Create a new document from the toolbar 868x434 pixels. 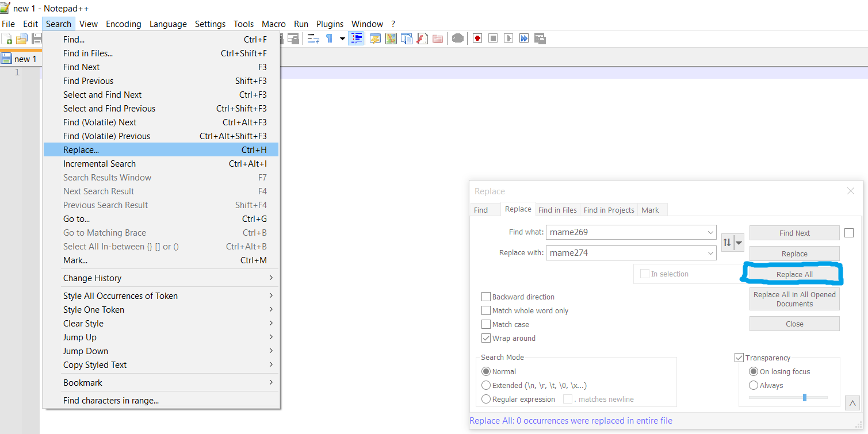[7, 39]
